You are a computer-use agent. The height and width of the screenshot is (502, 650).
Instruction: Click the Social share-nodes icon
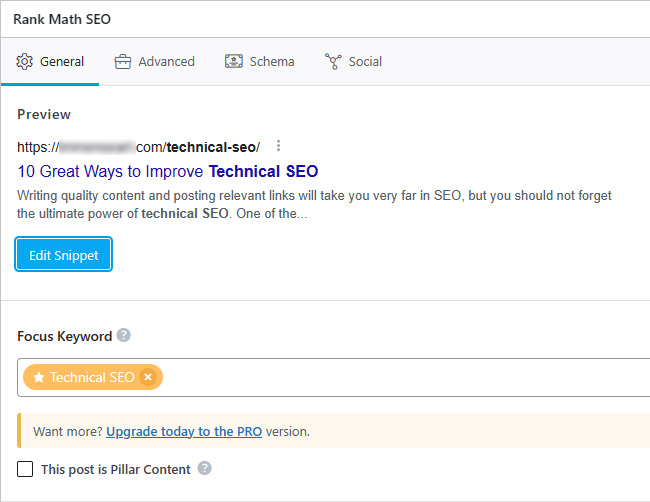[x=333, y=61]
